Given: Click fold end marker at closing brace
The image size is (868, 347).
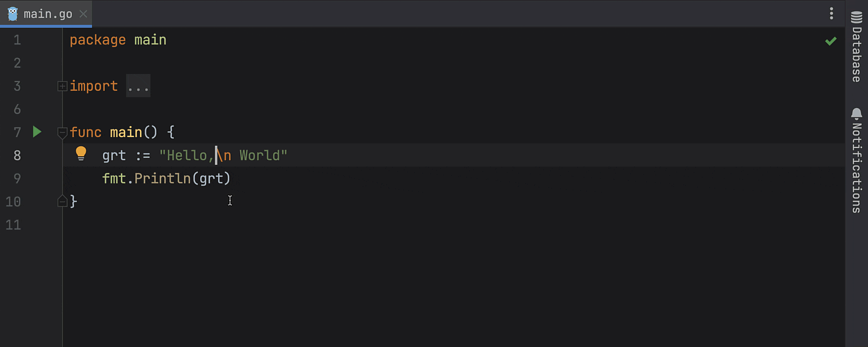Looking at the screenshot, I should [x=62, y=201].
